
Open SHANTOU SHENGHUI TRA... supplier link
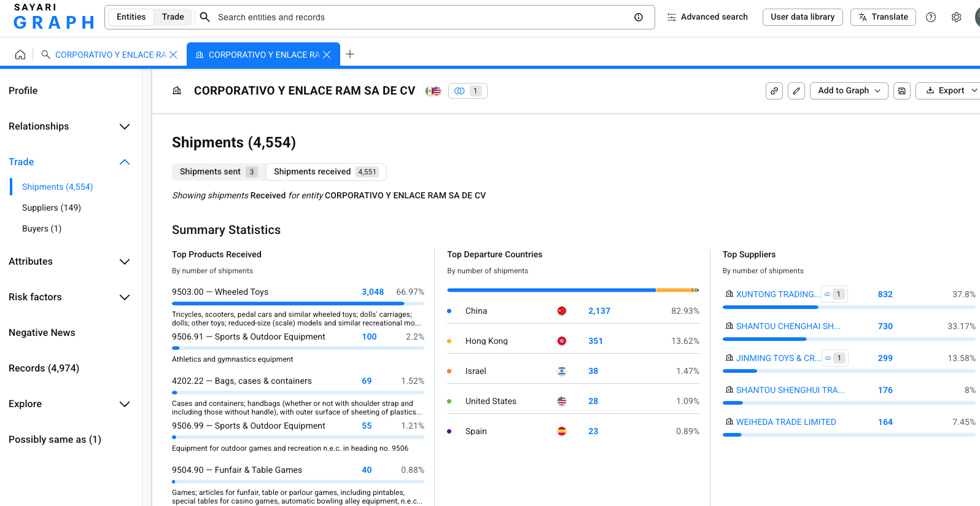point(790,390)
